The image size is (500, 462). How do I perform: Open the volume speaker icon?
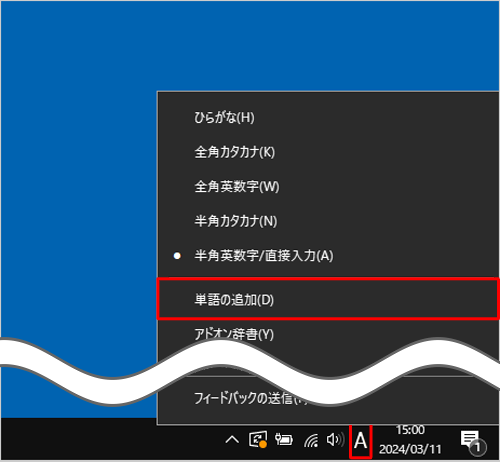[335, 440]
